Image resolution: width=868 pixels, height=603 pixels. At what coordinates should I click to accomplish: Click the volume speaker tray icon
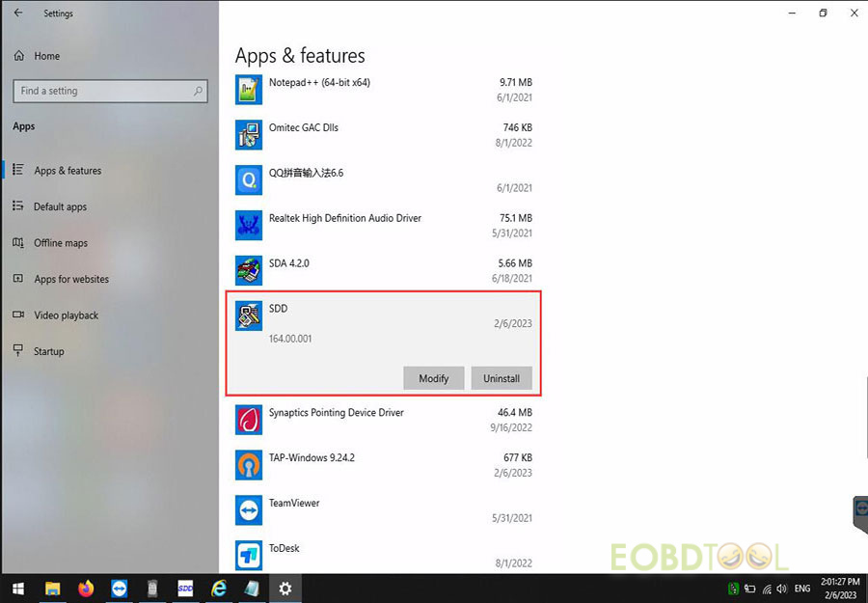pyautogui.click(x=781, y=589)
